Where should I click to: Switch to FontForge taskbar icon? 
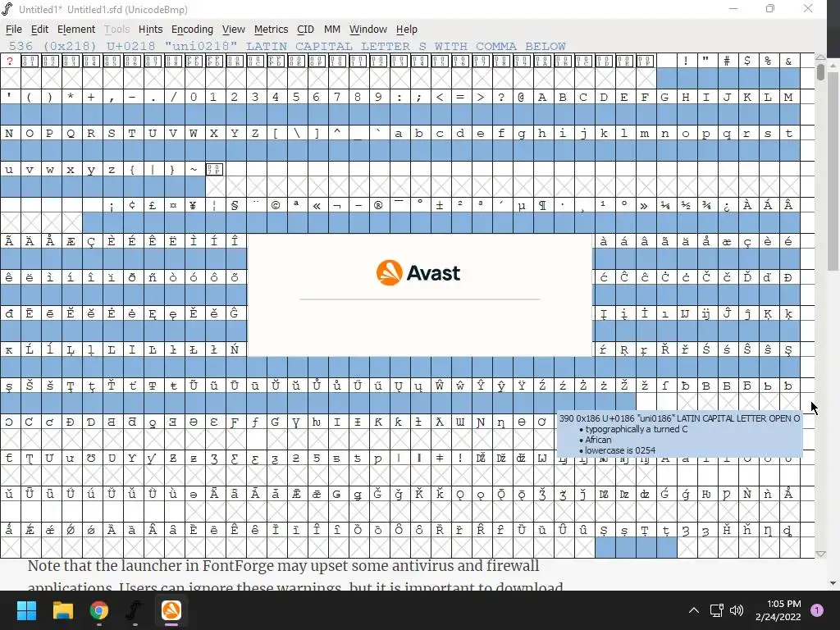pos(135,610)
